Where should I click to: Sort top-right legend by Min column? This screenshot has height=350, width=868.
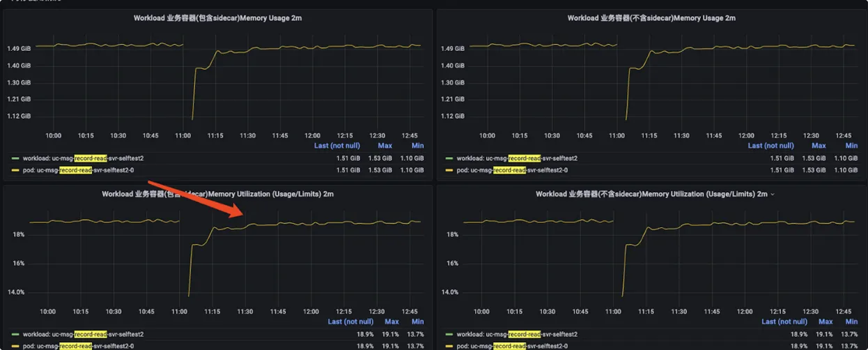pos(851,146)
